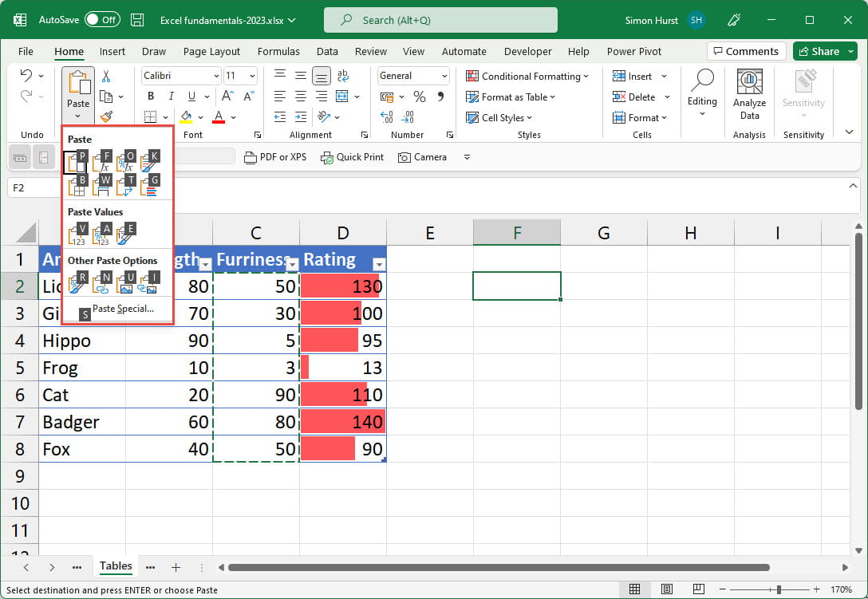Click the Camera tool in toolbar

(x=423, y=157)
